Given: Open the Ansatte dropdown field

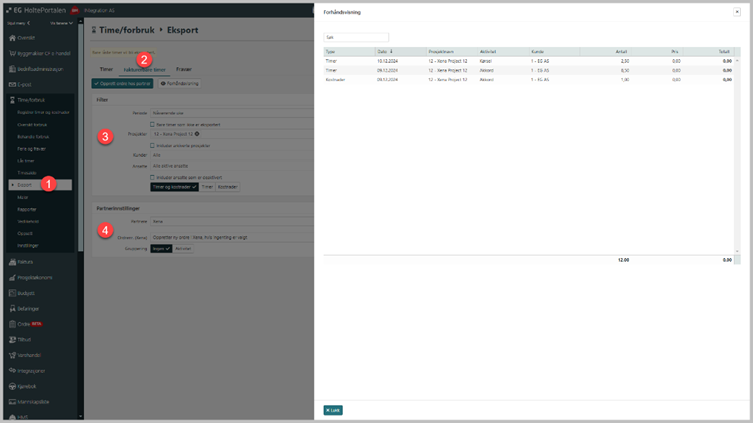Looking at the screenshot, I should [230, 166].
